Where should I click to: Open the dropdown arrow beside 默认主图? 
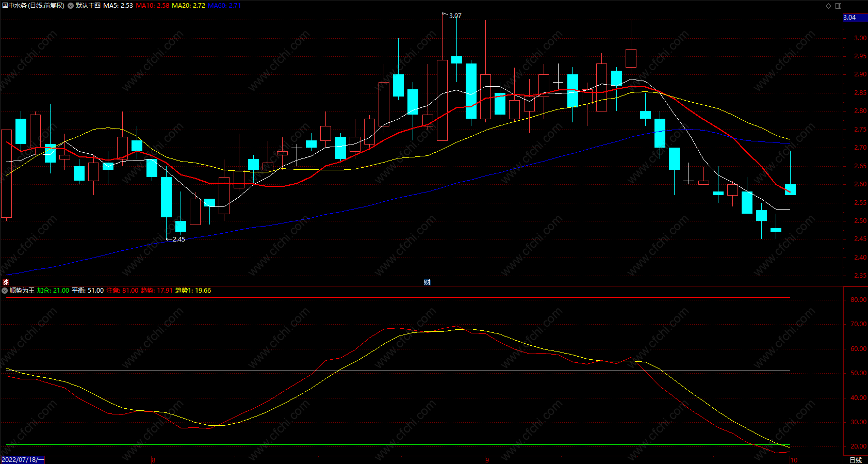coord(71,6)
